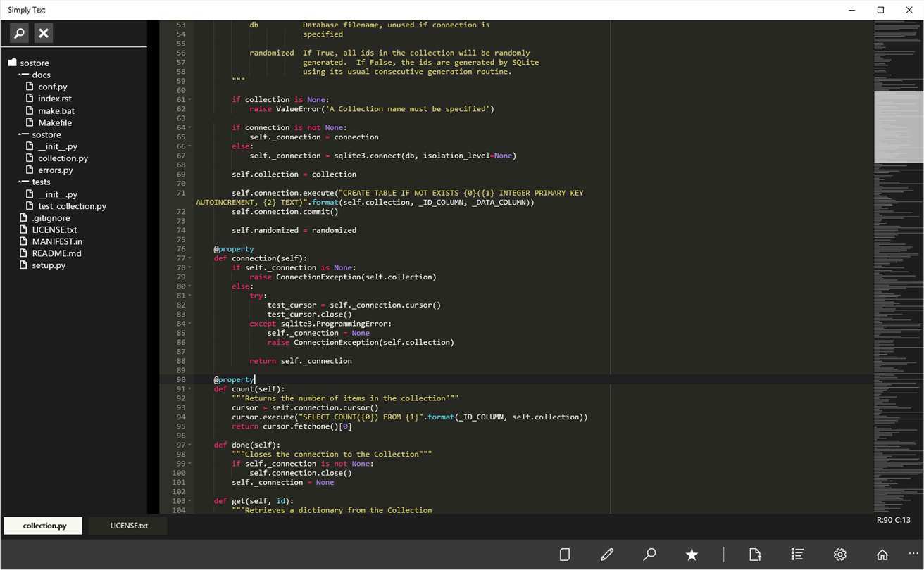Screen dimensions: 924x570
Task: Click the pencil edit icon
Action: [607, 555]
